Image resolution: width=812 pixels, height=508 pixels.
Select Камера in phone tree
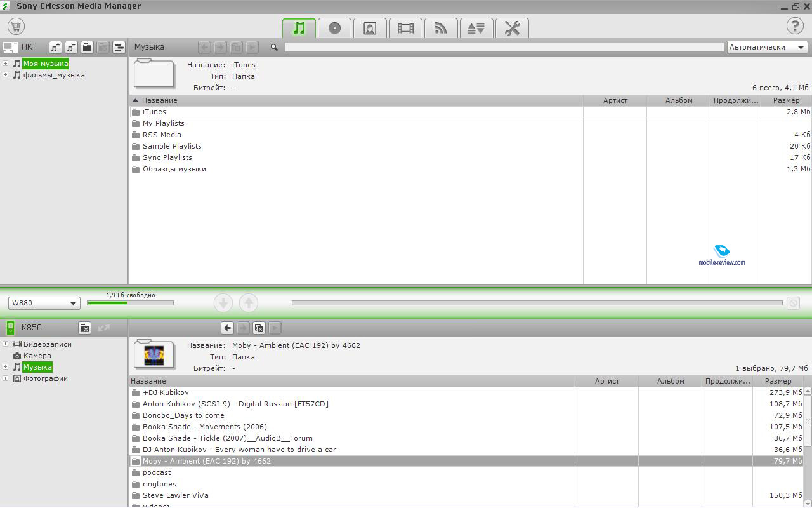[x=37, y=356]
